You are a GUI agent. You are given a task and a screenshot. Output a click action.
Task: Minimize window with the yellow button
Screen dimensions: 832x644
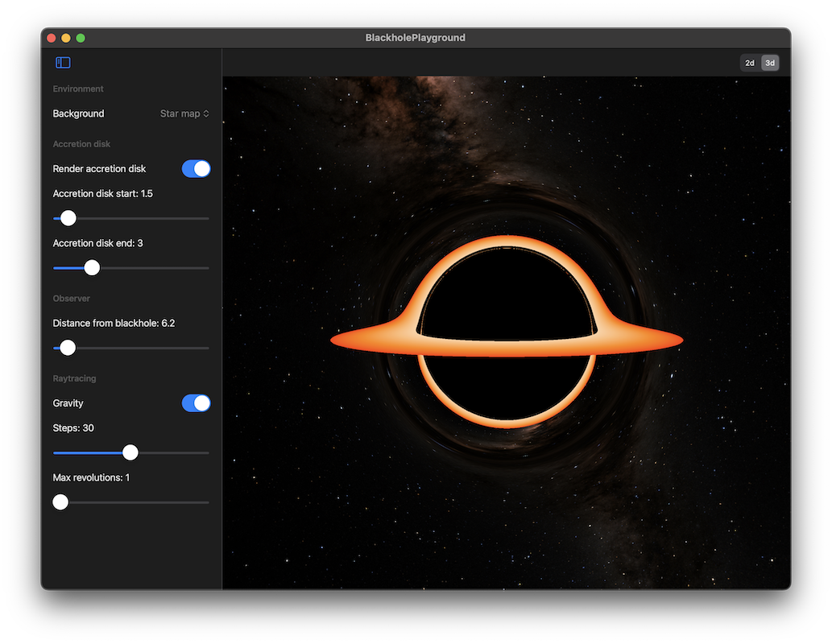pyautogui.click(x=66, y=38)
